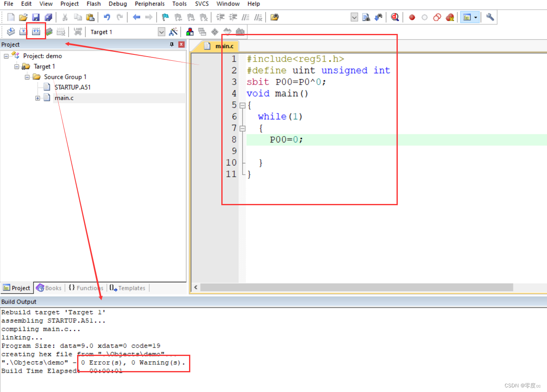Select the Project tab at panel bottom

pyautogui.click(x=17, y=288)
